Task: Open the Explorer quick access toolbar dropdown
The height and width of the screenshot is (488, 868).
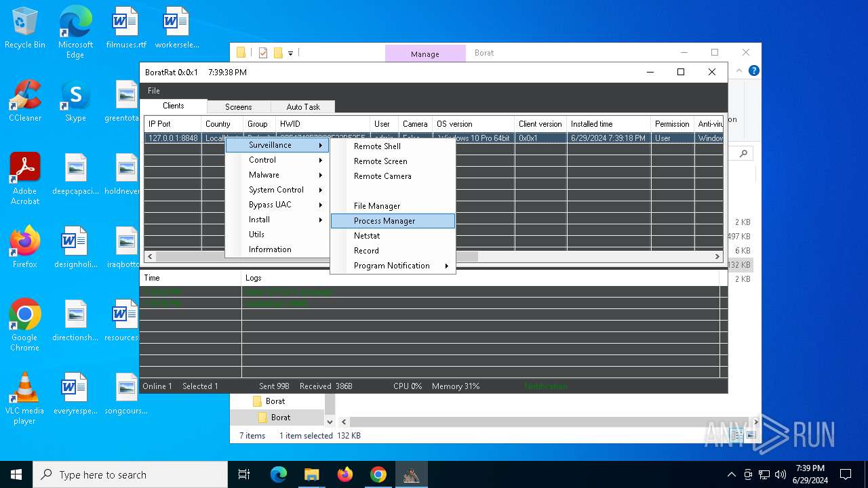Action: click(290, 53)
